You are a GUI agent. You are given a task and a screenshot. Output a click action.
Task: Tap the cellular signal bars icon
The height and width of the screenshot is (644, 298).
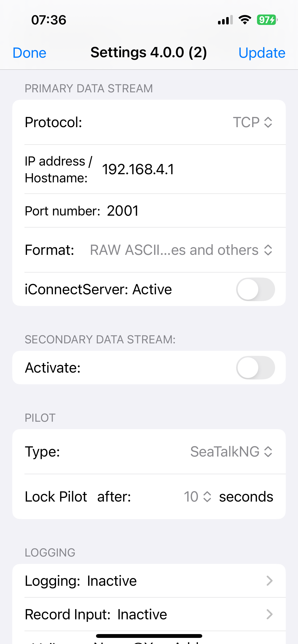[225, 20]
